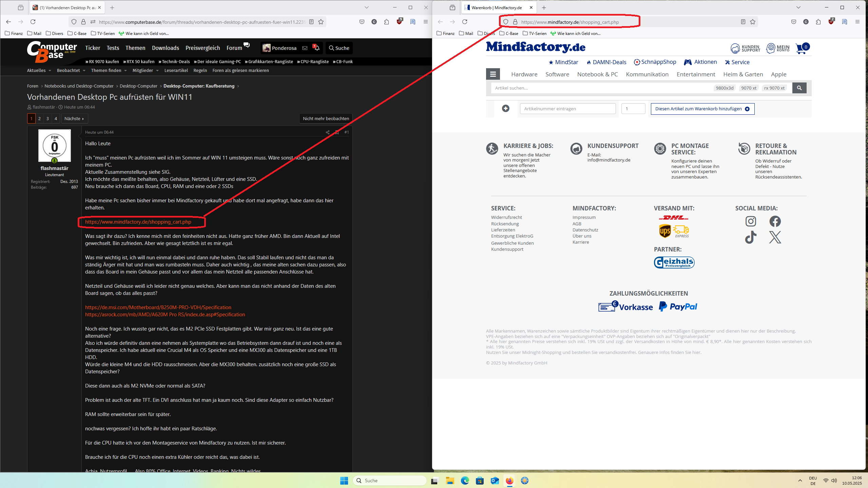
Task: Bookmark post #1 with bookmark icon
Action: coord(337,132)
